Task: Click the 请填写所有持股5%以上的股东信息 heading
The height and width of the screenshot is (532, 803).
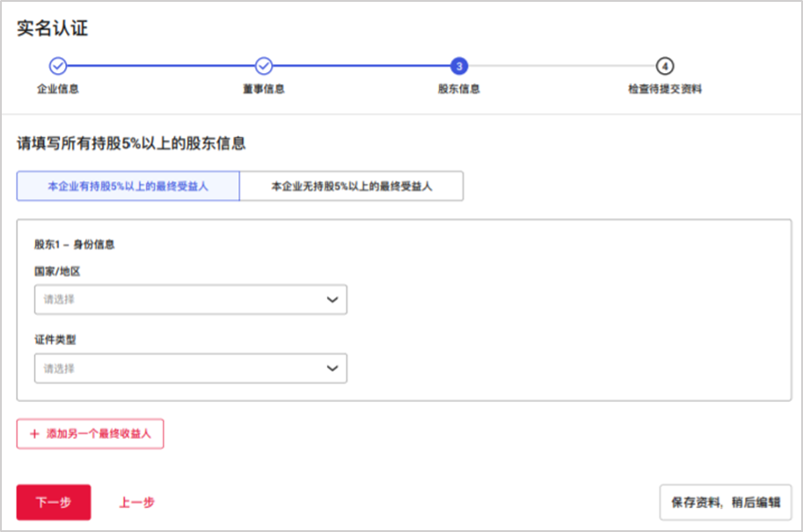Action: [131, 143]
